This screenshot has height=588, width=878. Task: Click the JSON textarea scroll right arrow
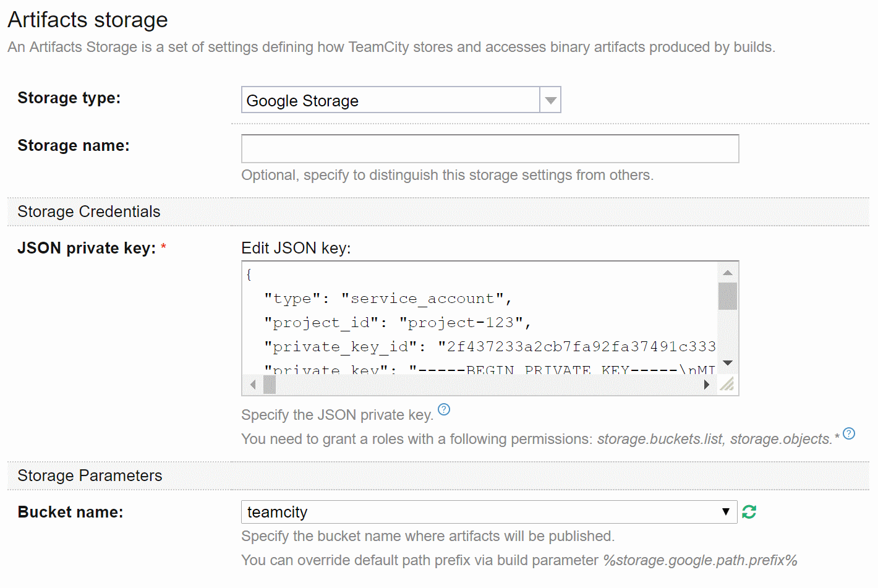tap(707, 385)
